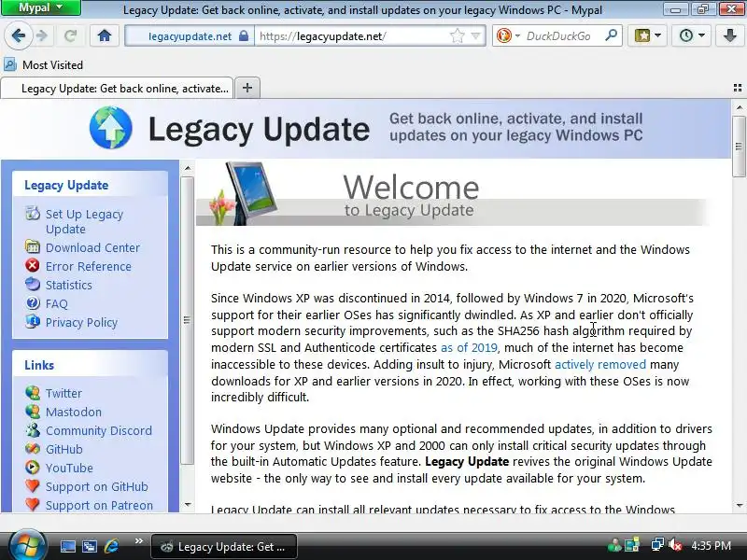Viewport: 747px width, 560px height.
Task: Launch Internet Explorer from quick launch
Action: click(111, 546)
